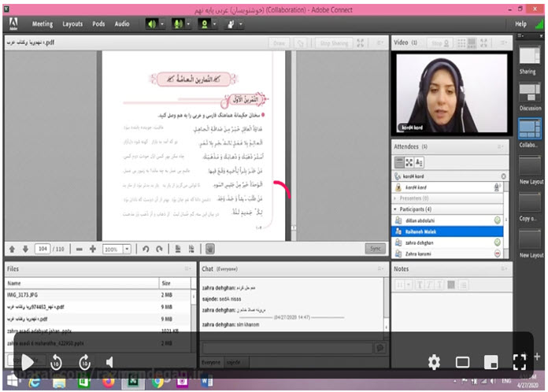Click the raise hand status icon
Viewport: 548px width, 392px height.
tap(231, 24)
